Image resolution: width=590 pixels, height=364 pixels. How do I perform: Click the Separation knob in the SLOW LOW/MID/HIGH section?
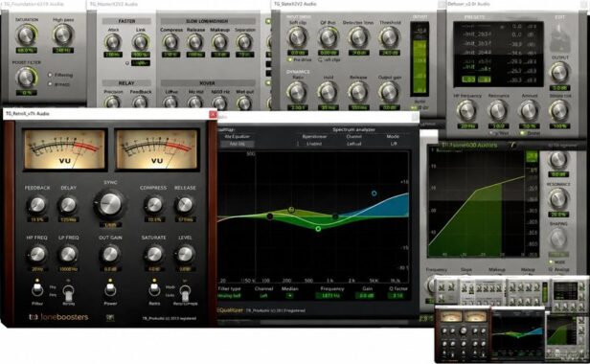coord(244,42)
